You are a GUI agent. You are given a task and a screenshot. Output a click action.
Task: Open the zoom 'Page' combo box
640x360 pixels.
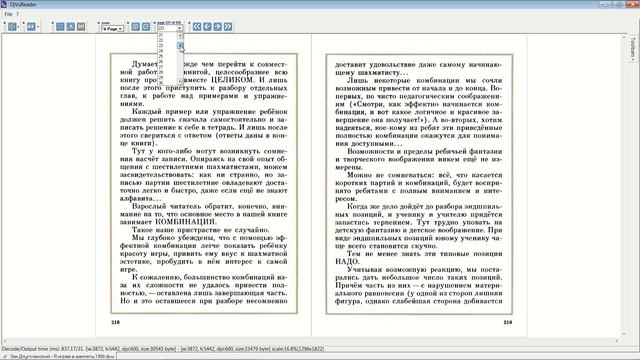pos(112,29)
